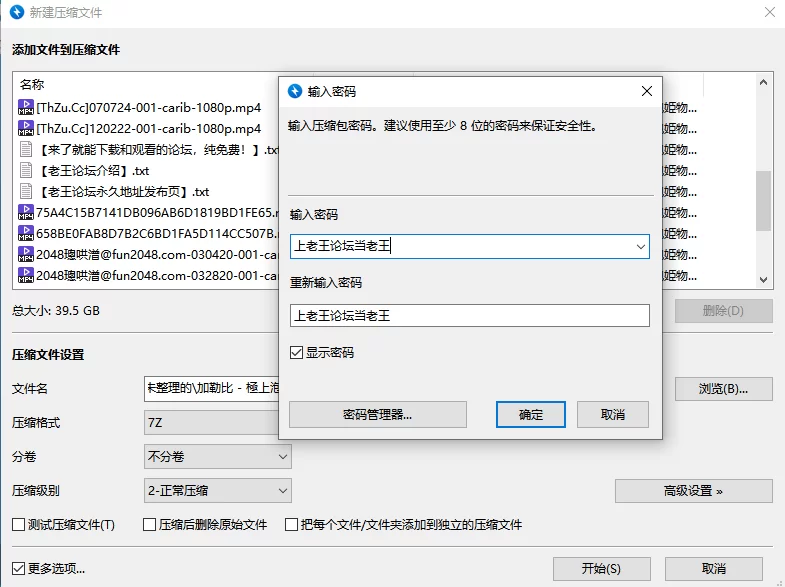Click MP4 icon of 658BE0FAB8D7B2C6BD1FA5D114CC507B file
This screenshot has width=785, height=587.
[26, 234]
